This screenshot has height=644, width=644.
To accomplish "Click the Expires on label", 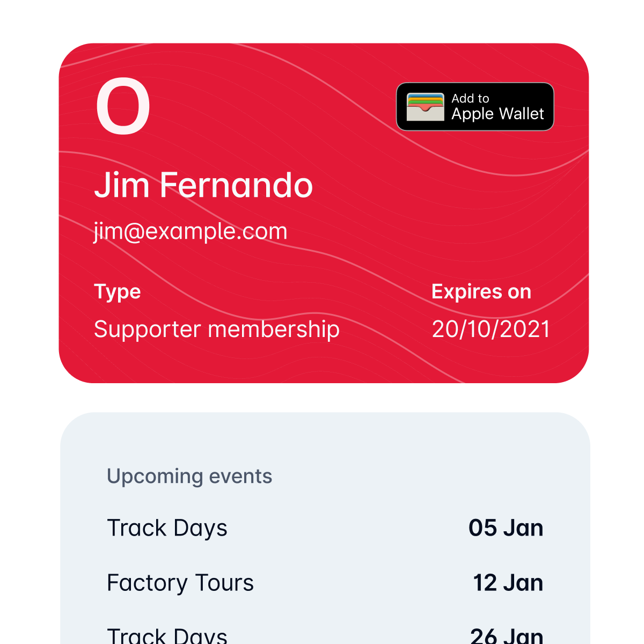I will pos(481,291).
